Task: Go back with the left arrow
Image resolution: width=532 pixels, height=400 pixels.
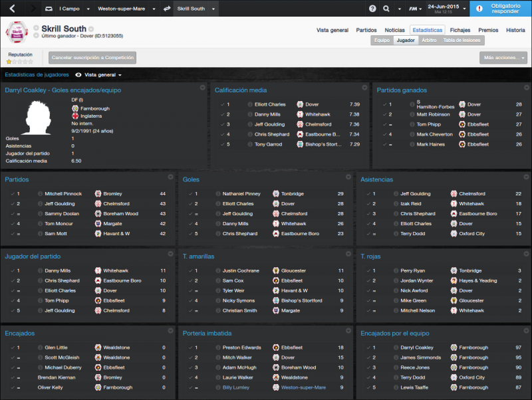Action: coord(12,9)
